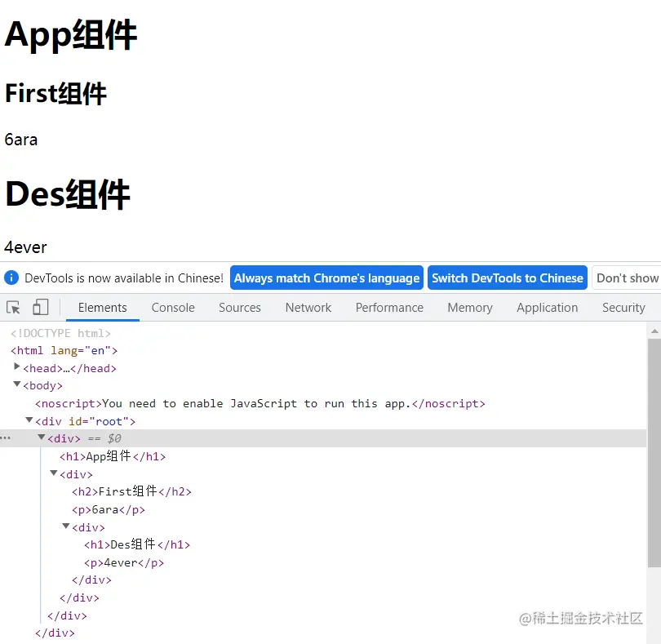The height and width of the screenshot is (644, 661).
Task: Switch to the Memory tab
Action: pos(469,308)
